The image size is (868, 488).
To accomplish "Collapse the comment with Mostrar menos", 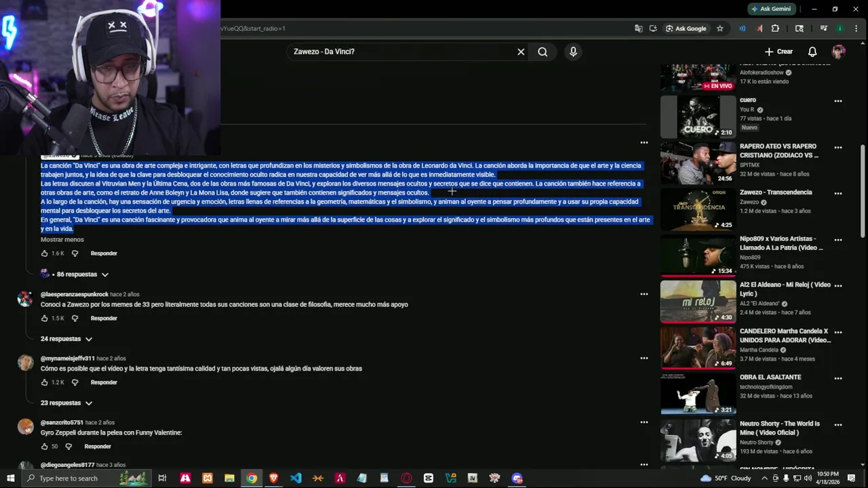I will pyautogui.click(x=62, y=239).
